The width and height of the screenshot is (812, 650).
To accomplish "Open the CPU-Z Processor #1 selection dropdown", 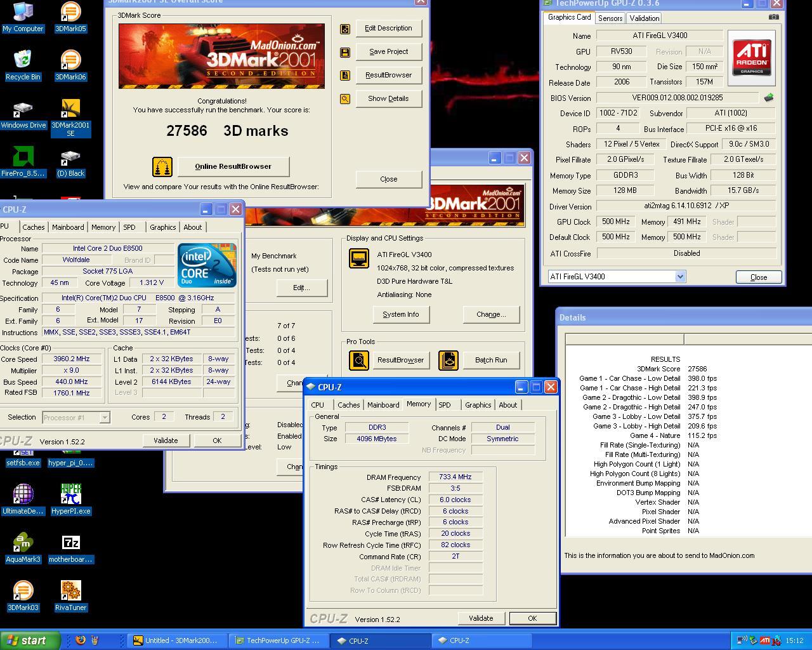I will point(105,417).
